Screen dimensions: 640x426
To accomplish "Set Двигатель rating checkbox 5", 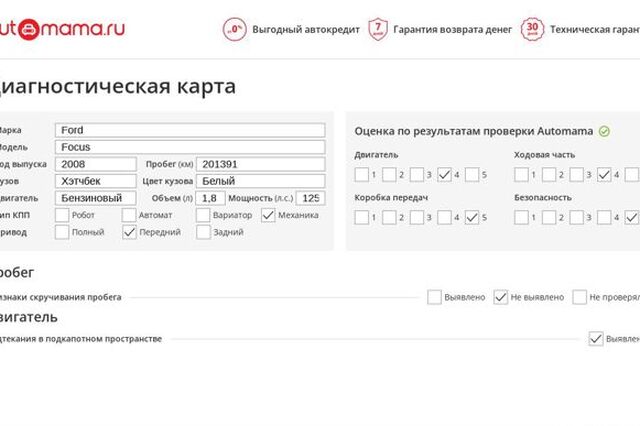I will point(472,175).
